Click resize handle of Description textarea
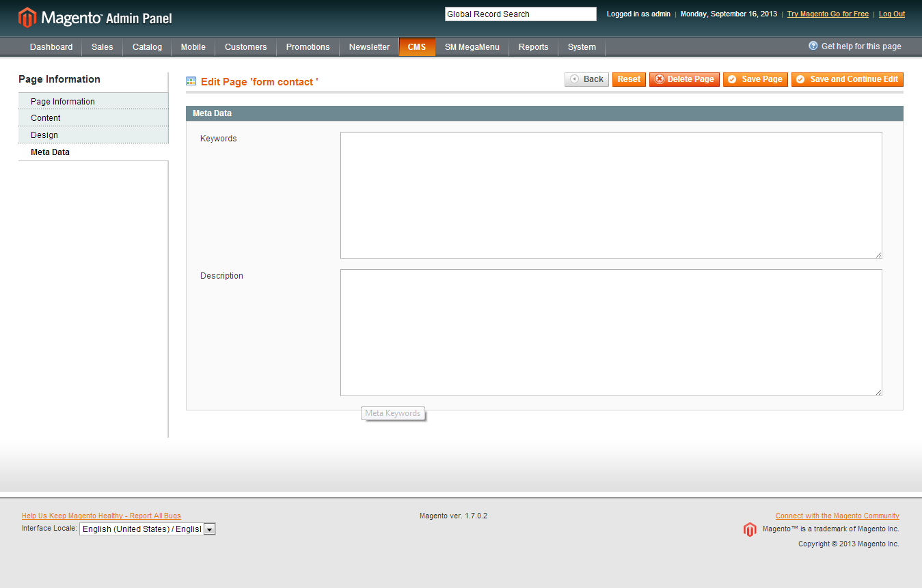 coord(878,391)
